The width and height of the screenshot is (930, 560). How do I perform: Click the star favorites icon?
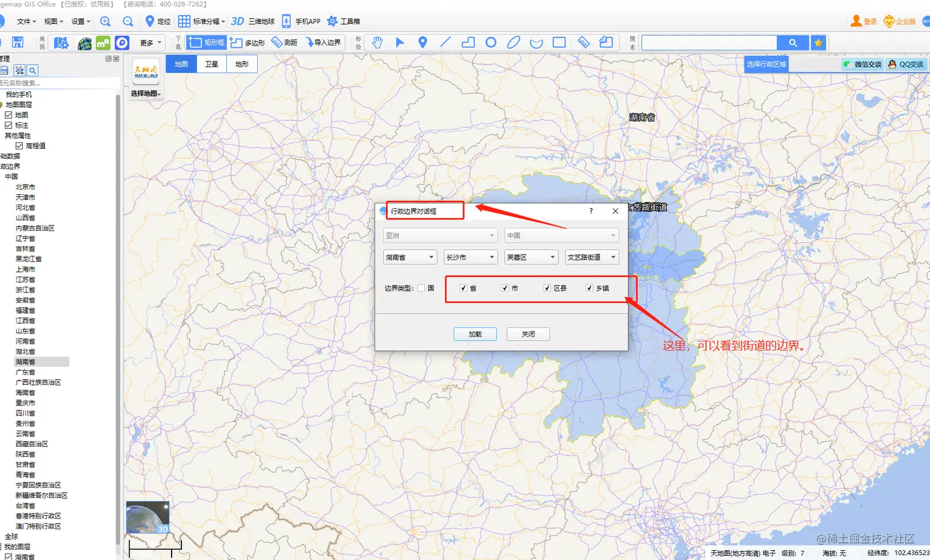tap(819, 42)
